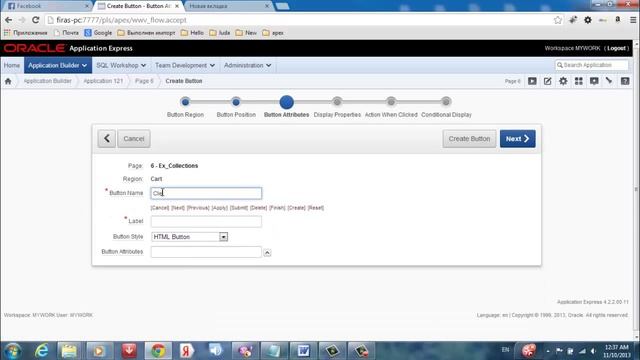This screenshot has height=360, width=640.
Task: Open the Application 121 breadcrumb link
Action: coord(103,81)
